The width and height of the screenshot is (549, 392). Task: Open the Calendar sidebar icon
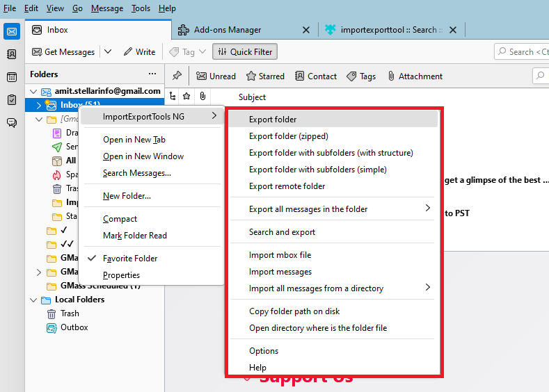click(12, 77)
